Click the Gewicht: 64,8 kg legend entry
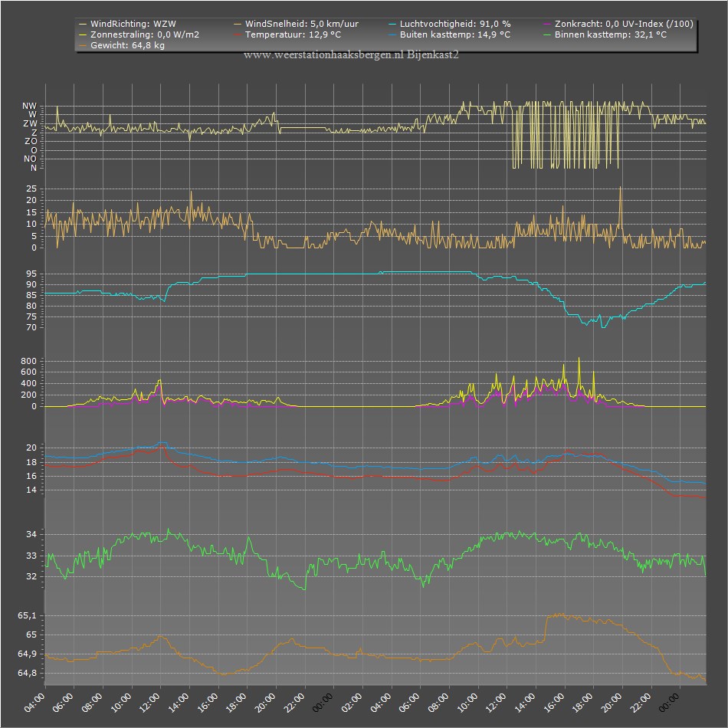This screenshot has width=728, height=728. (x=122, y=45)
